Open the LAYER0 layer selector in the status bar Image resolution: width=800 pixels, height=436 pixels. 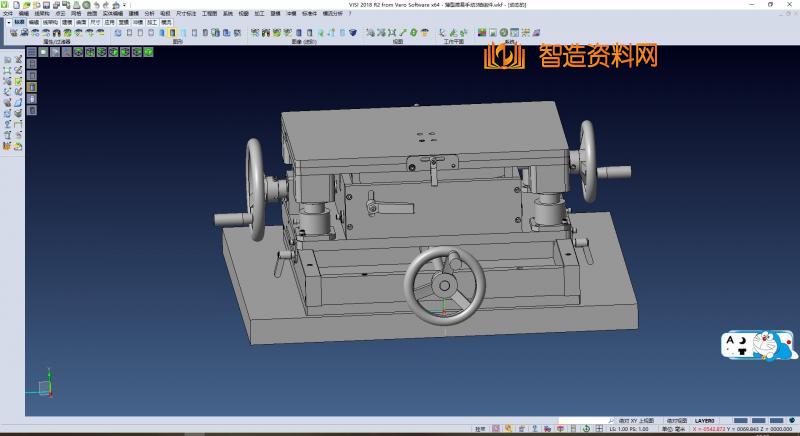tap(705, 421)
